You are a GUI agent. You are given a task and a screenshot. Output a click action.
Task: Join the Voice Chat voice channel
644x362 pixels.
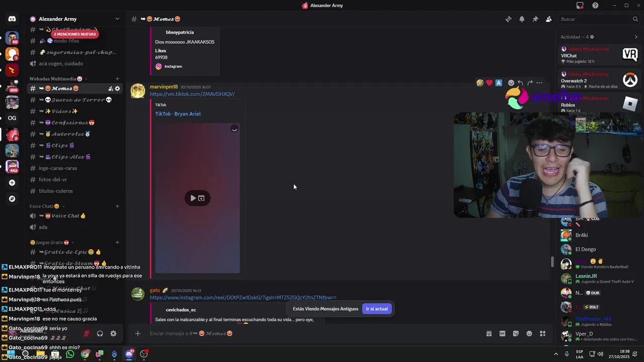click(75, 216)
